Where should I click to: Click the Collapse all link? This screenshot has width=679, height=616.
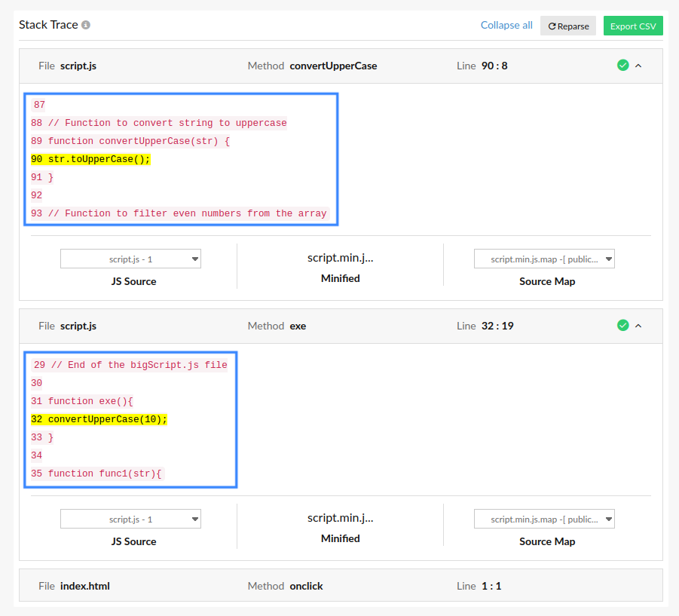coord(506,25)
